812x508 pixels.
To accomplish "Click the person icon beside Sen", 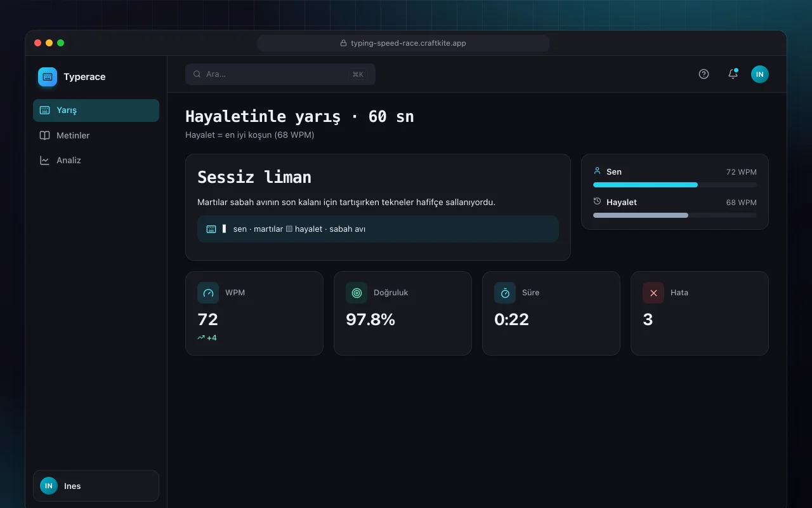I will tap(597, 171).
